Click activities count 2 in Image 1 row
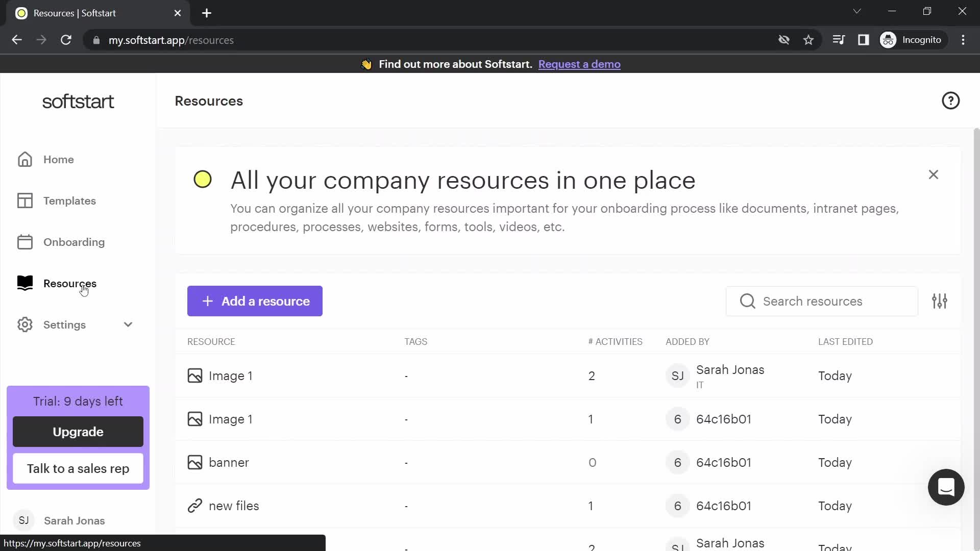This screenshot has height=551, width=980. coord(592,376)
